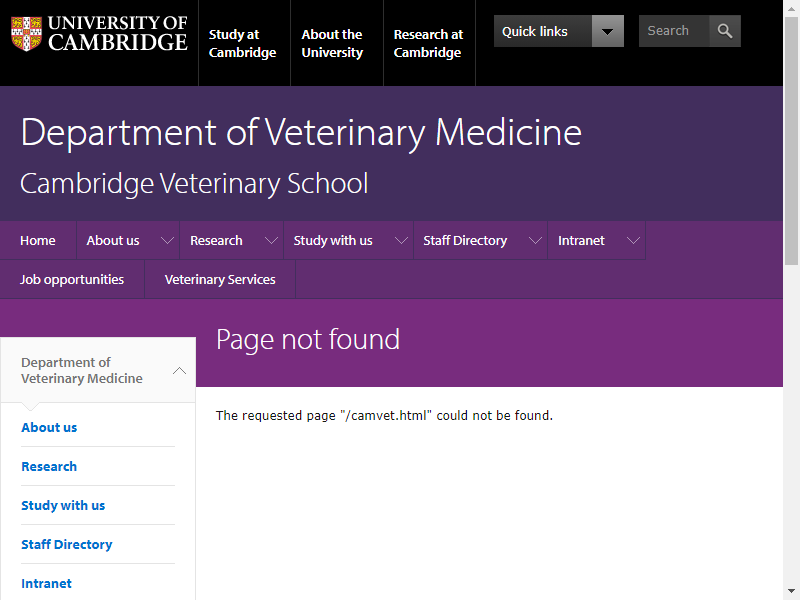Open Veterinary Services menu item
This screenshot has width=800, height=600.
pos(220,280)
